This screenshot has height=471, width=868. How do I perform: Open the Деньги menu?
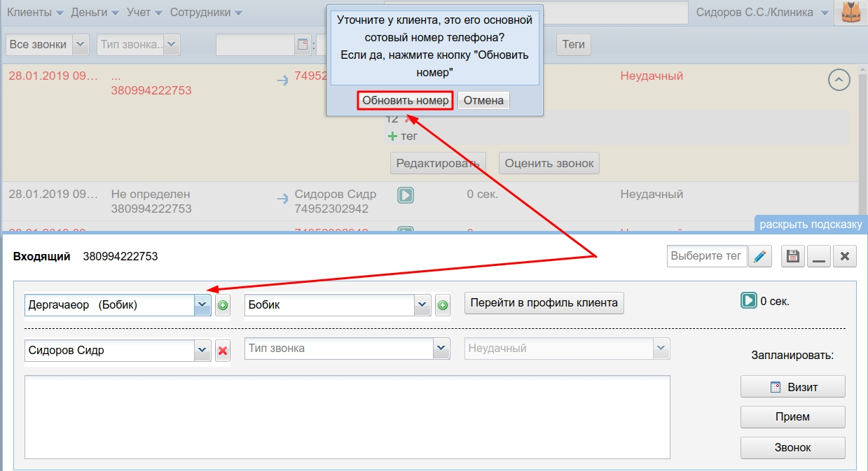pyautogui.click(x=95, y=13)
